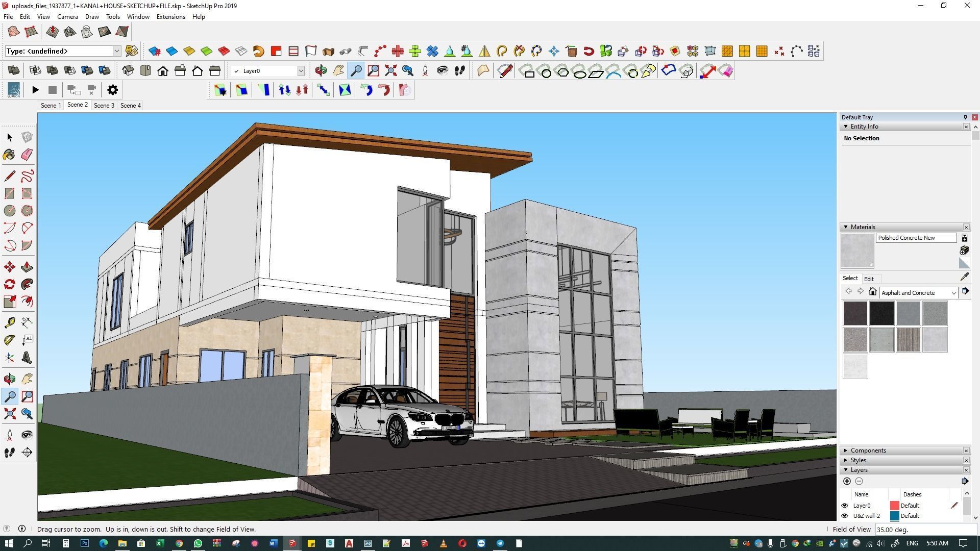Activate the Push/Pull tool
Screen dimensions: 980x551
tap(27, 267)
